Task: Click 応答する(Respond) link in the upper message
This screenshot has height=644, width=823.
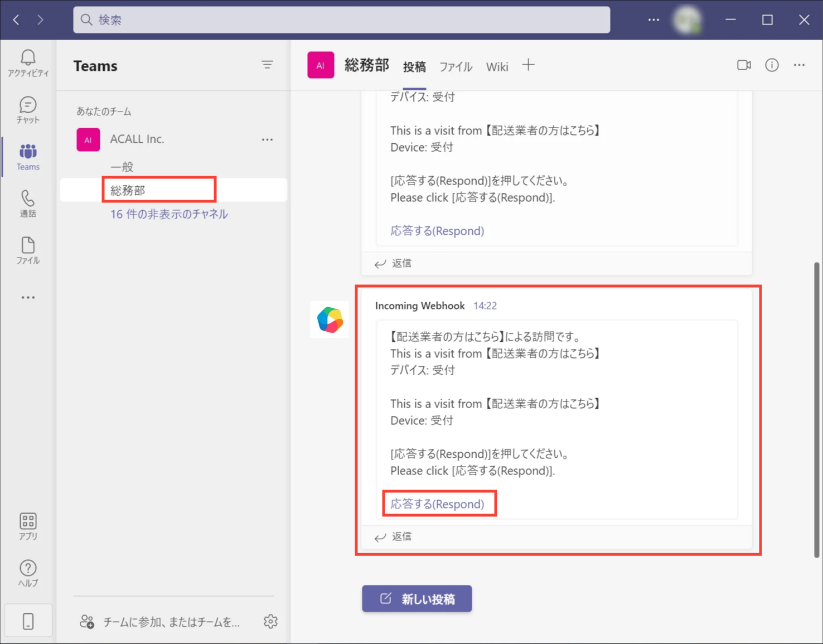Action: (x=437, y=231)
